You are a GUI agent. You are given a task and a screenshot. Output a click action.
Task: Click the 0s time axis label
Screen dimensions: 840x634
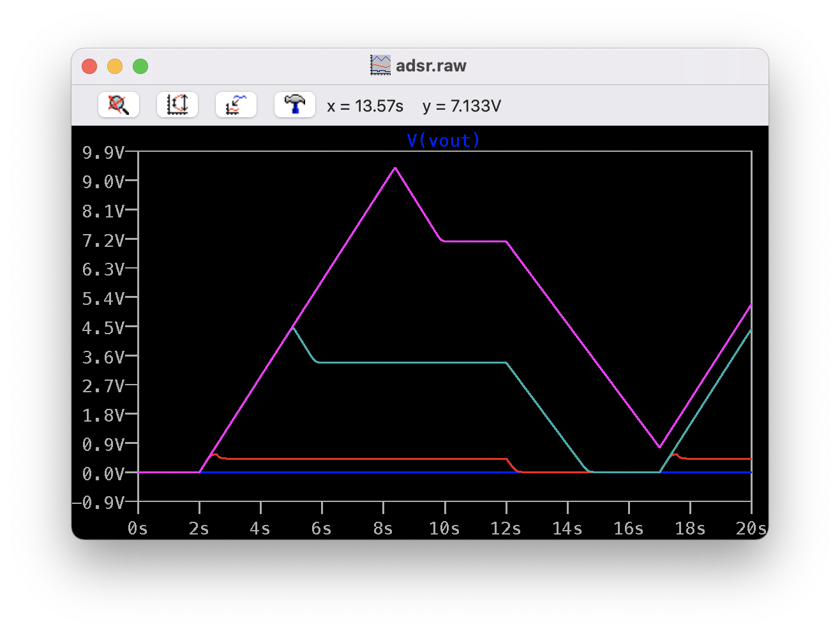(138, 529)
